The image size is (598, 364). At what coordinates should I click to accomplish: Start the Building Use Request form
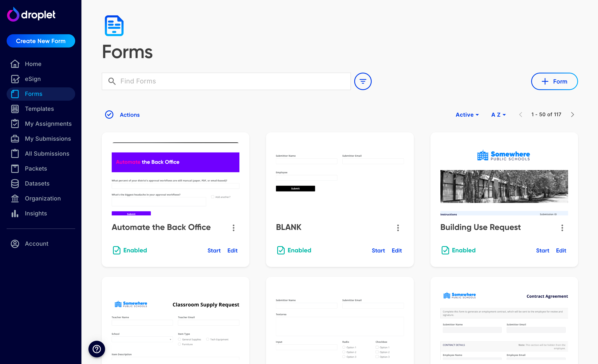pyautogui.click(x=542, y=250)
